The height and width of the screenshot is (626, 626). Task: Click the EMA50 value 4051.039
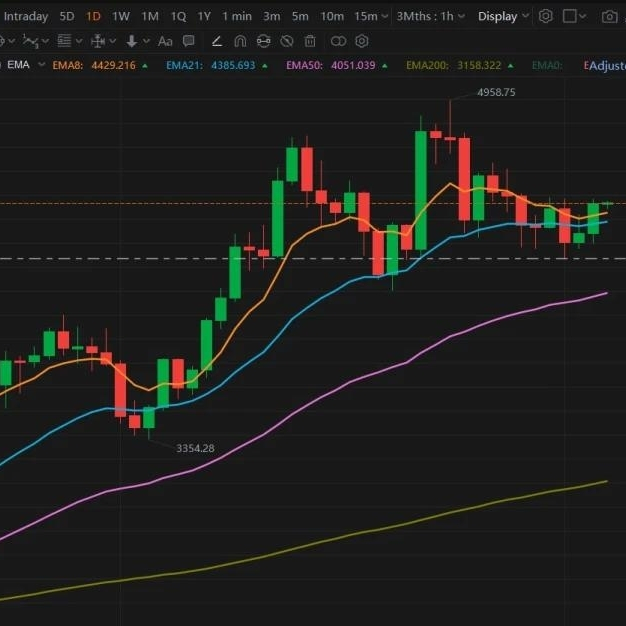pos(353,65)
